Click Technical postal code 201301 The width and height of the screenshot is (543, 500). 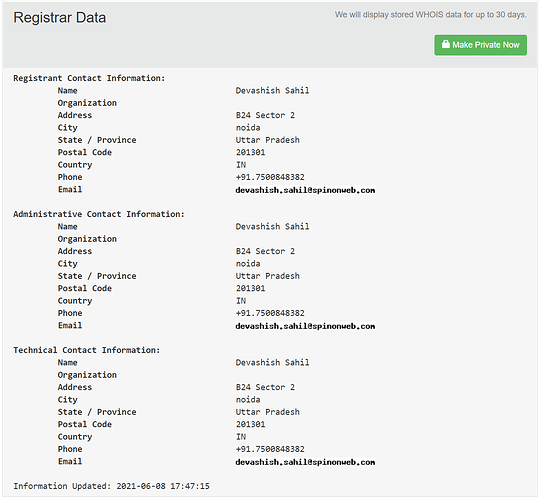point(250,425)
